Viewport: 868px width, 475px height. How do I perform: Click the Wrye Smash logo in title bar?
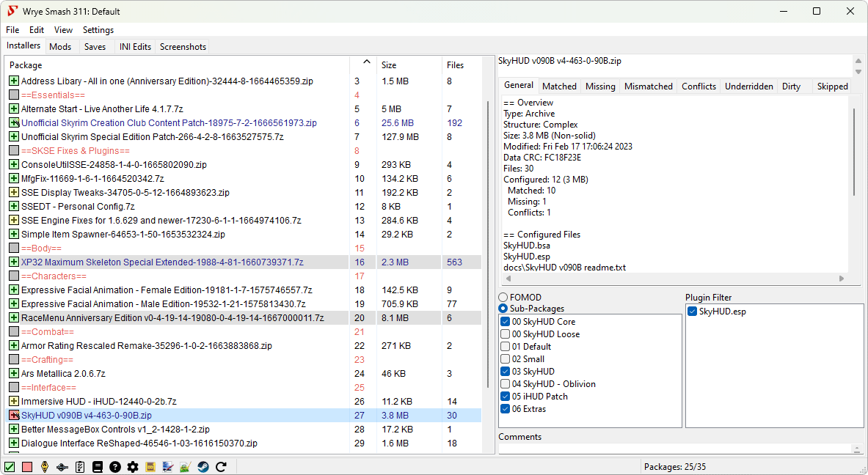[x=12, y=11]
